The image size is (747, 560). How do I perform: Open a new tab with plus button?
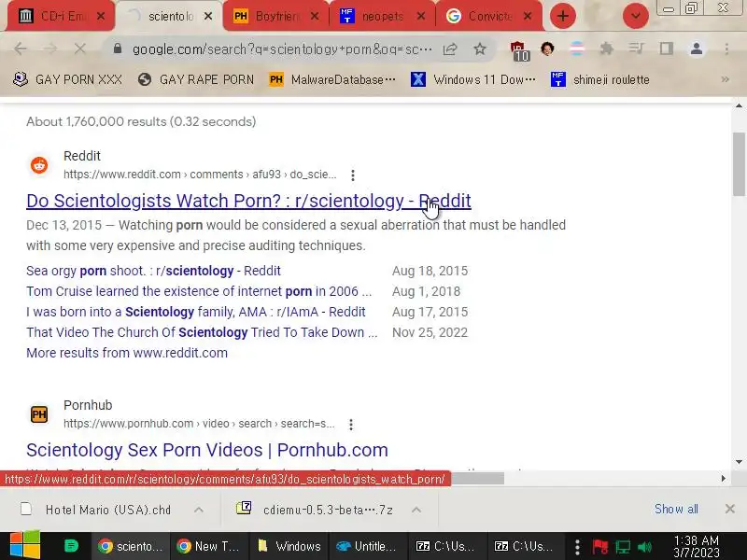(x=563, y=16)
